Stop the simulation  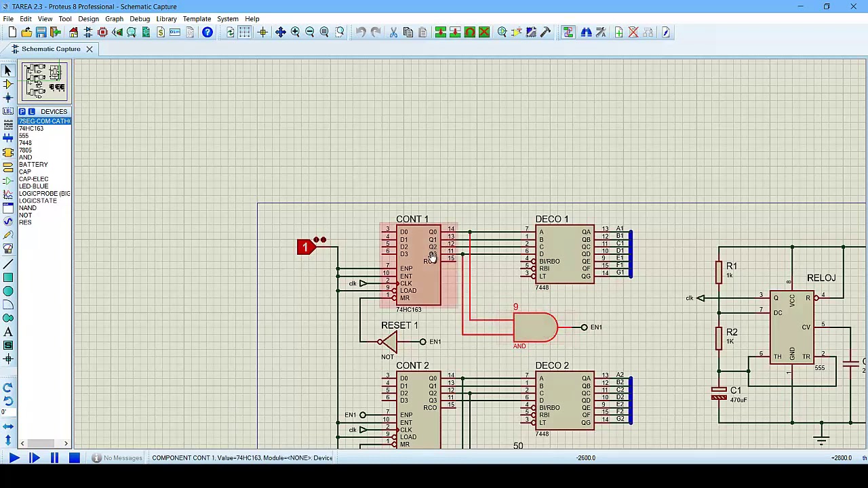[x=75, y=458]
